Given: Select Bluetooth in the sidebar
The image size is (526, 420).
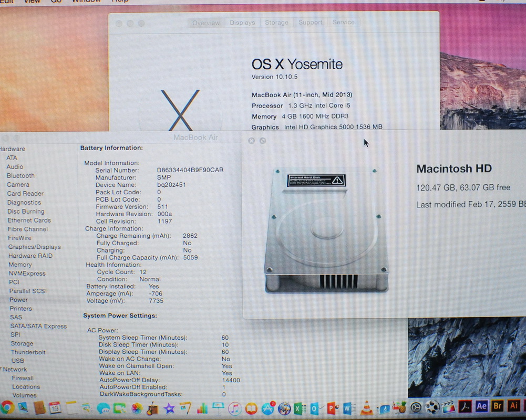Looking at the screenshot, I should pos(20,176).
